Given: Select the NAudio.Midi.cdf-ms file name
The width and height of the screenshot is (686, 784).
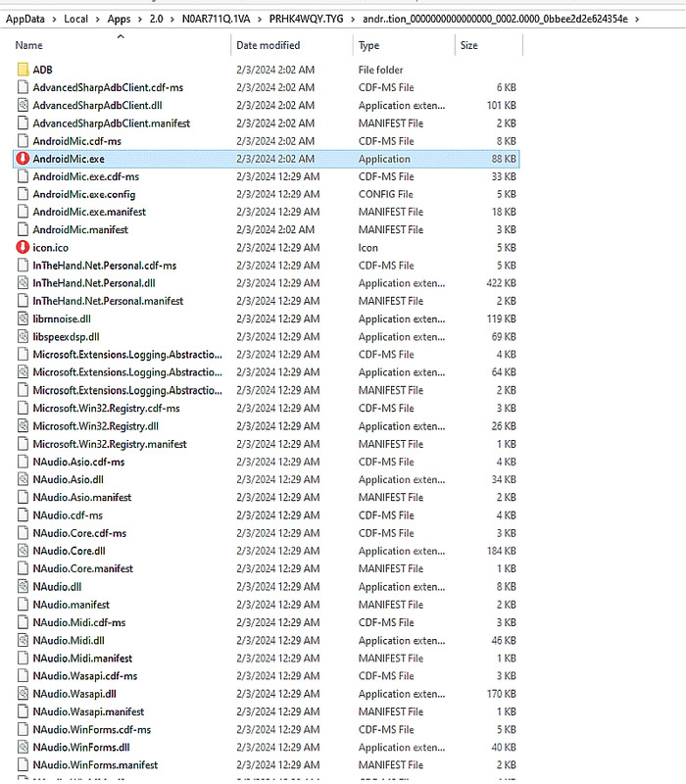Looking at the screenshot, I should 79,622.
